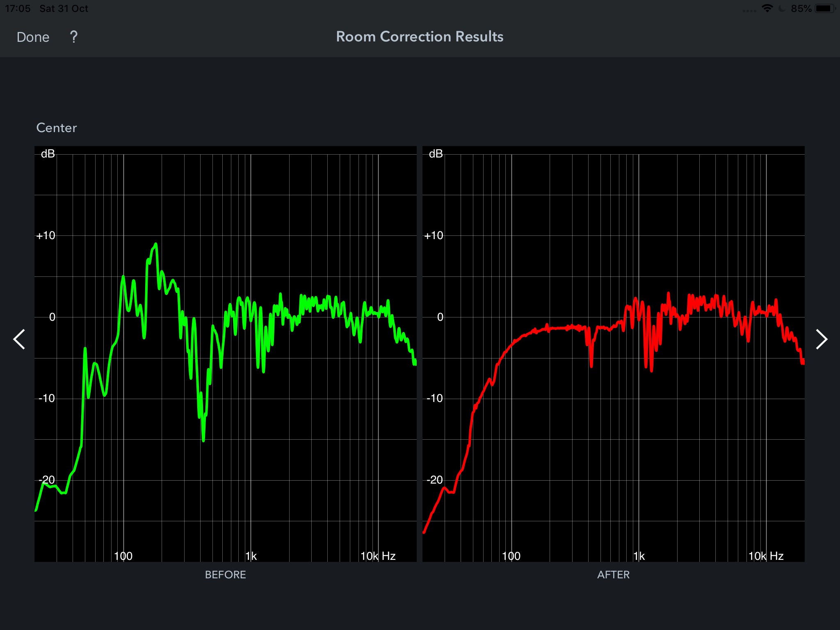The width and height of the screenshot is (840, 630).
Task: Tap the +10 dB label on BEFORE graph
Action: (x=46, y=235)
